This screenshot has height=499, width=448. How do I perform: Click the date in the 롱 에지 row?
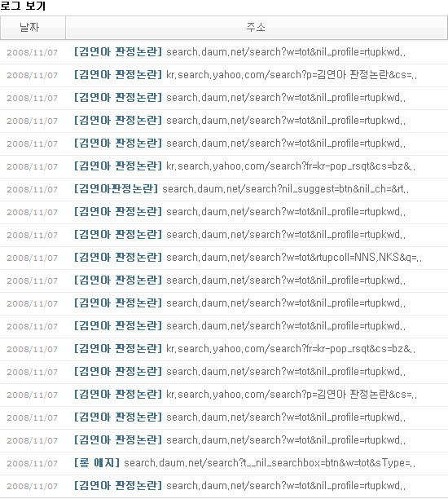click(32, 463)
